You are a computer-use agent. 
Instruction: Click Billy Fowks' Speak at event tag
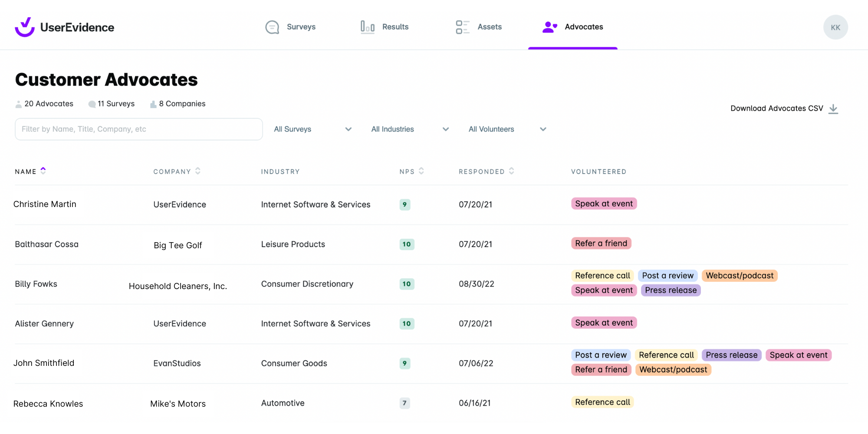pyautogui.click(x=604, y=290)
